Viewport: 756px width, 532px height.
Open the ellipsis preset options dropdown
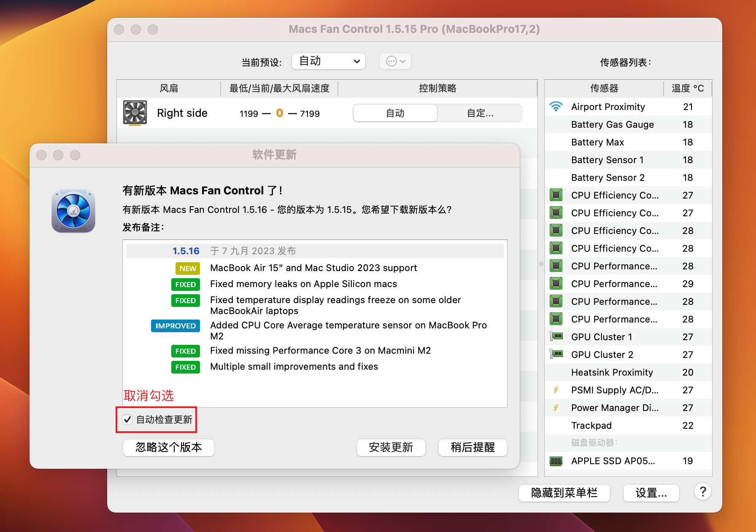395,61
